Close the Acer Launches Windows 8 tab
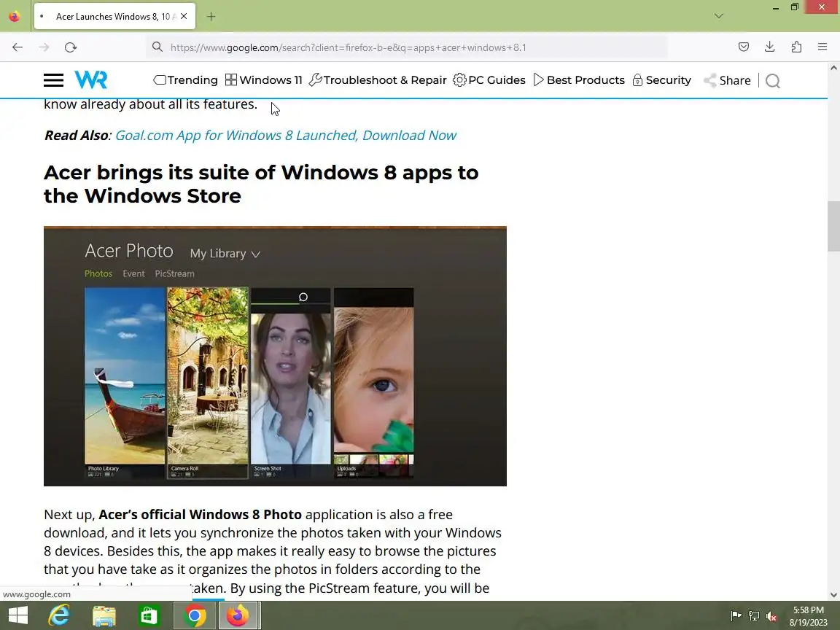 pyautogui.click(x=184, y=16)
